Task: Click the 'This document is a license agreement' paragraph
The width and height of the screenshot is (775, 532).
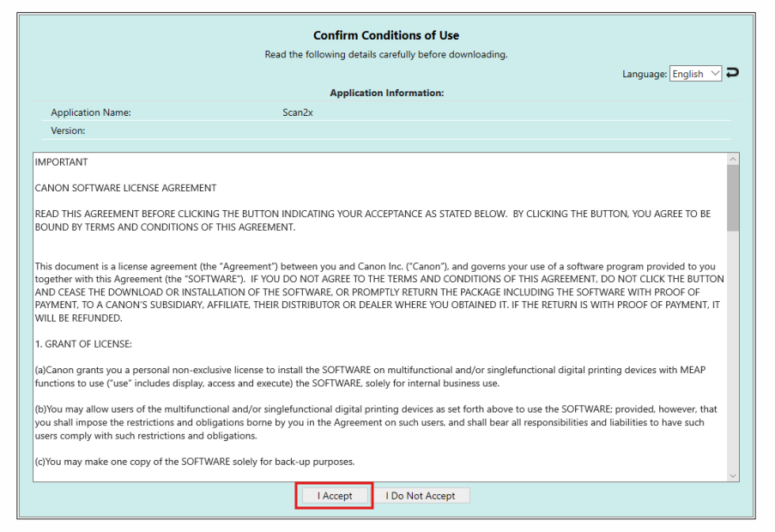Action: (379, 292)
